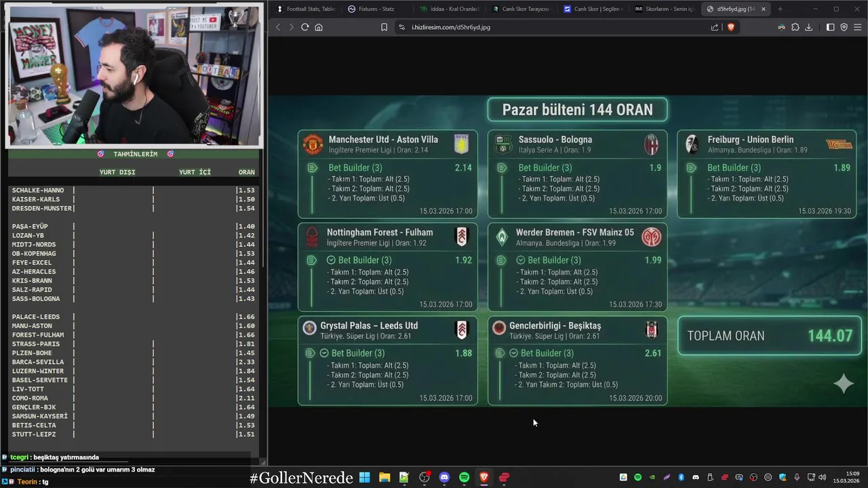Open a new browser tab
868x488 pixels.
coord(780,9)
